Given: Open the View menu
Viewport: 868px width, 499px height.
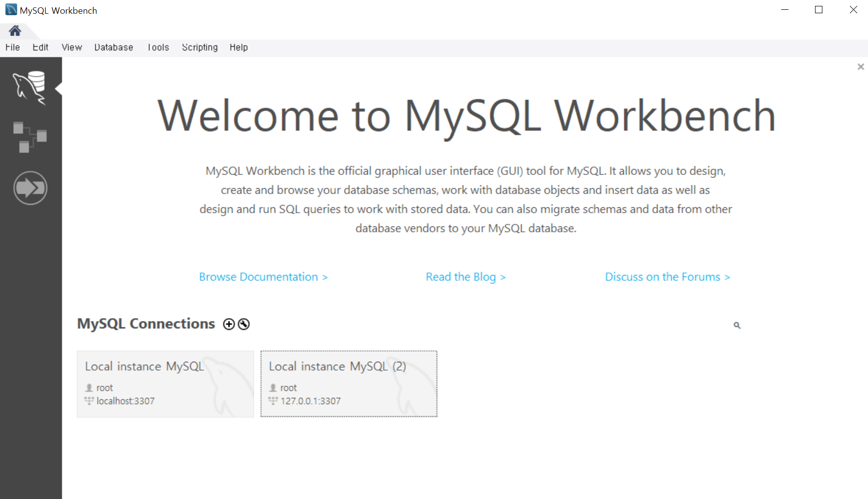Looking at the screenshot, I should pos(72,48).
